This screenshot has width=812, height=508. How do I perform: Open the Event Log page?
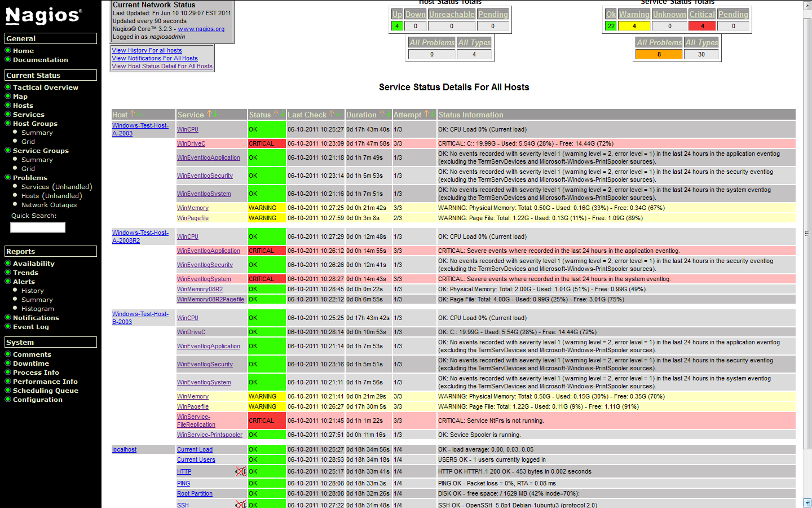click(x=32, y=326)
